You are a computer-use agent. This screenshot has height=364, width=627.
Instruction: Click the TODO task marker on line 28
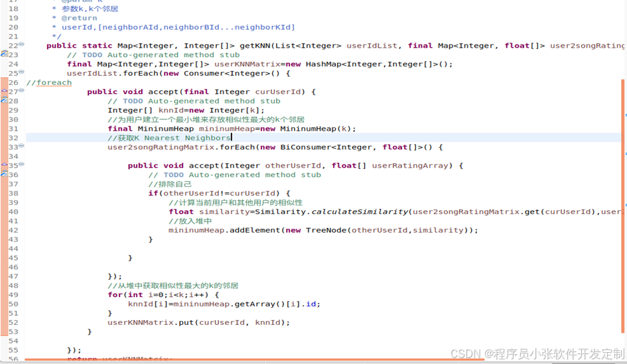4,100
